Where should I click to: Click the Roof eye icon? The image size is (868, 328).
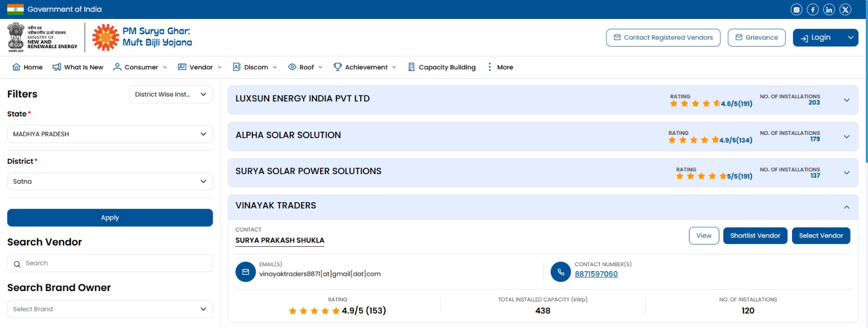(x=292, y=67)
